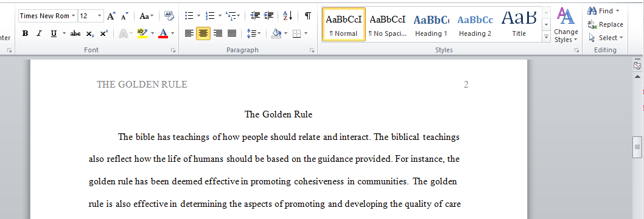Open font color dropdown arrow
The height and width of the screenshot is (219, 644).
point(172,33)
